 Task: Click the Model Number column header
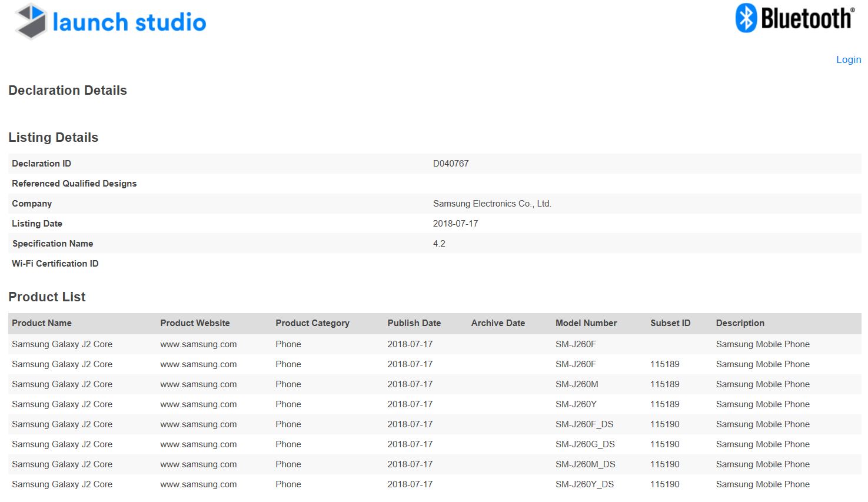pos(586,323)
